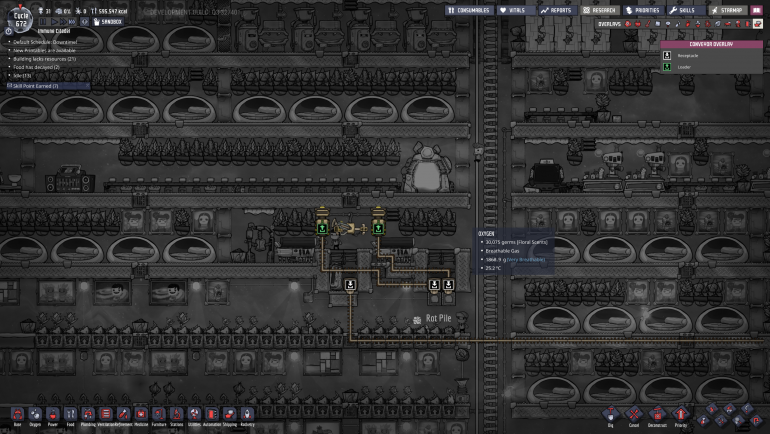
Task: Select the Priority tool
Action: (681, 415)
